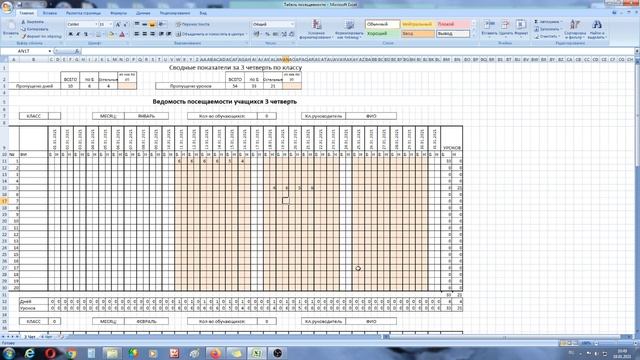Merge and center cells (Объединить и поместить в центре)

pyautogui.click(x=211, y=34)
